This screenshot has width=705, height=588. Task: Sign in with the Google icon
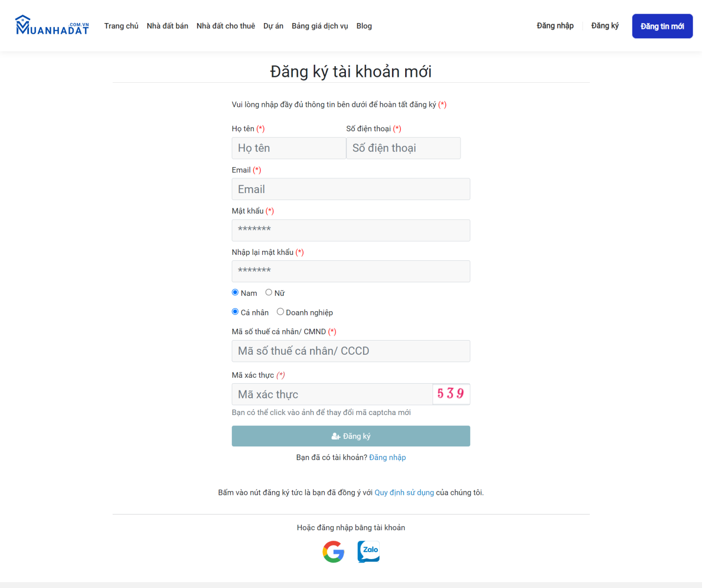333,552
